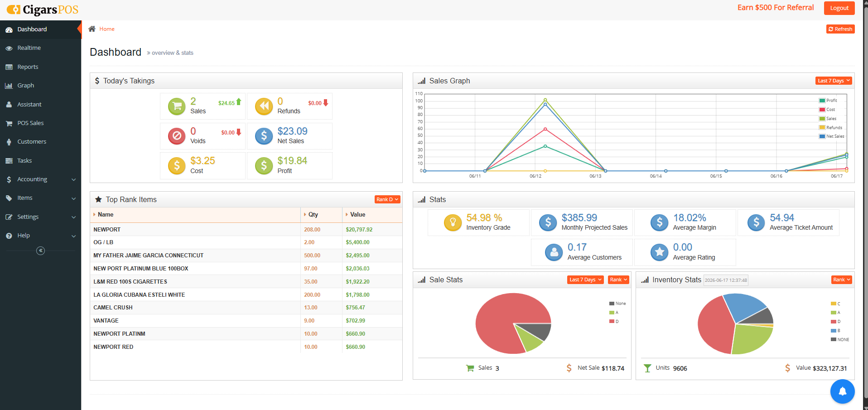This screenshot has height=410, width=868.
Task: Click the Average Rating star icon
Action: [x=660, y=252]
